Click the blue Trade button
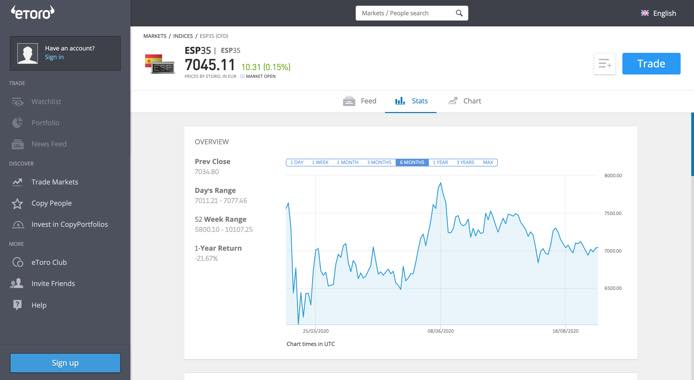Screen dimensions: 694x380 click(651, 64)
